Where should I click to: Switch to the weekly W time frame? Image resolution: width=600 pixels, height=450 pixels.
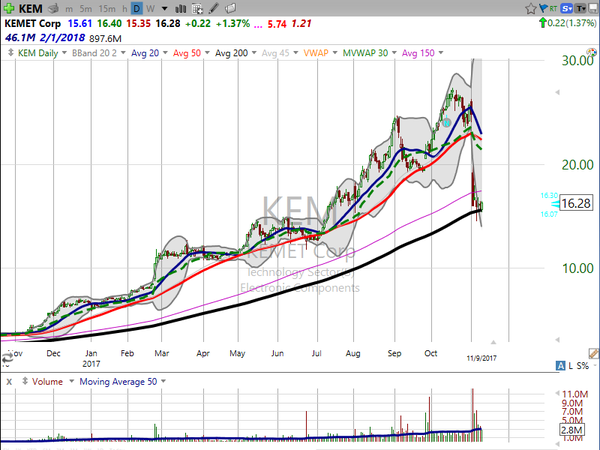(x=150, y=8)
